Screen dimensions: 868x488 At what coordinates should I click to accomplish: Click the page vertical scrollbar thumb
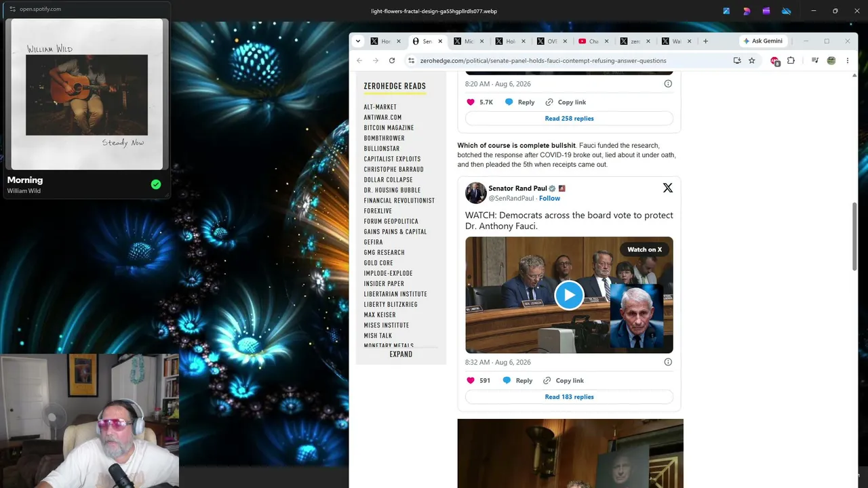click(x=854, y=237)
